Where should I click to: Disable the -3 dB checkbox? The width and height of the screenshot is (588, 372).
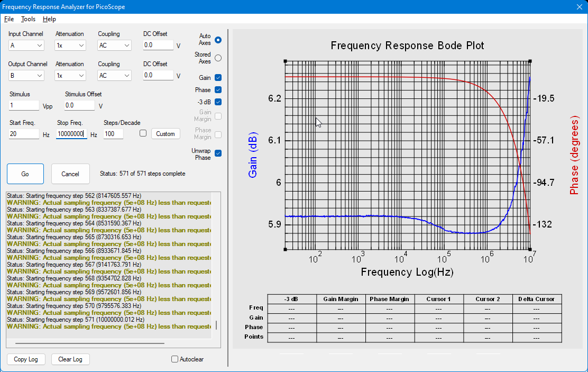(218, 102)
